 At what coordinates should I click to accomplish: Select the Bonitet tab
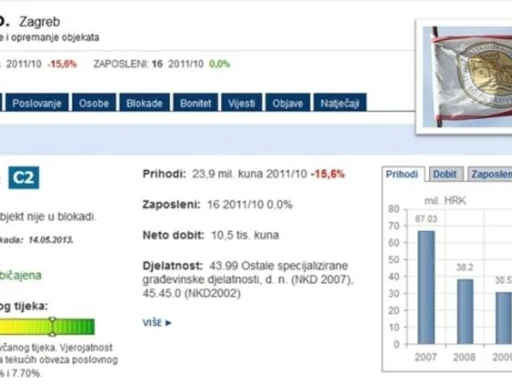[196, 103]
